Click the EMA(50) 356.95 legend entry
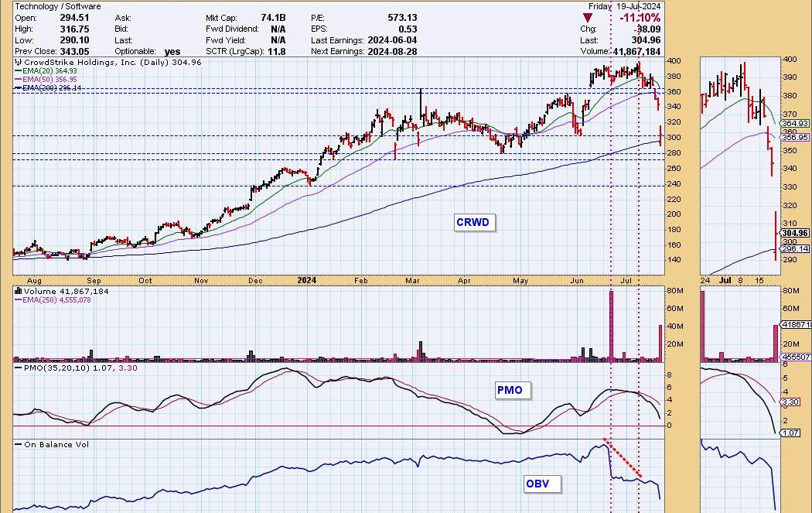 46,79
